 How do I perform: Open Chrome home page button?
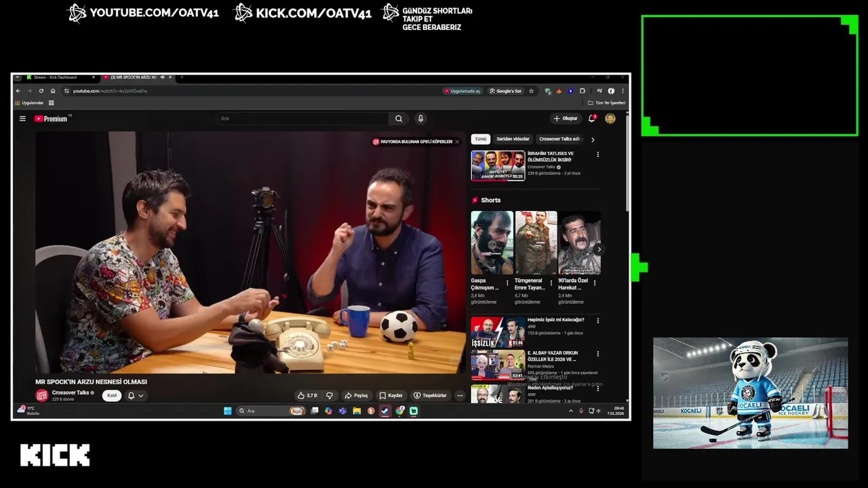pos(52,91)
